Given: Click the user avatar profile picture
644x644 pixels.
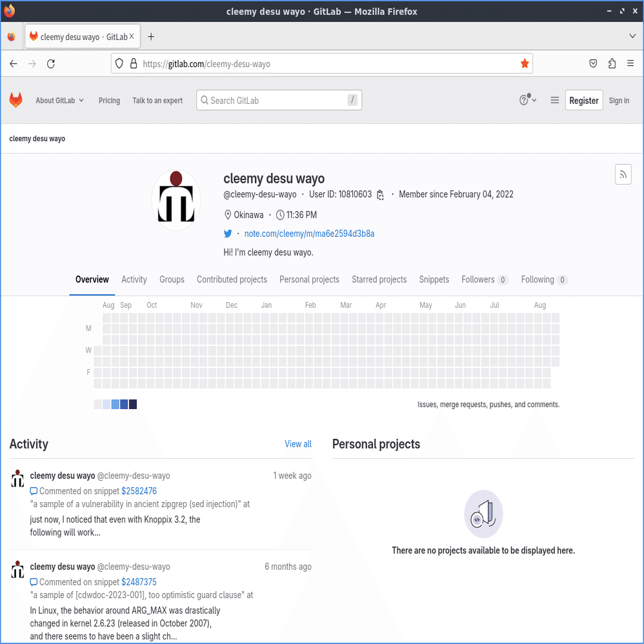Looking at the screenshot, I should 176,200.
